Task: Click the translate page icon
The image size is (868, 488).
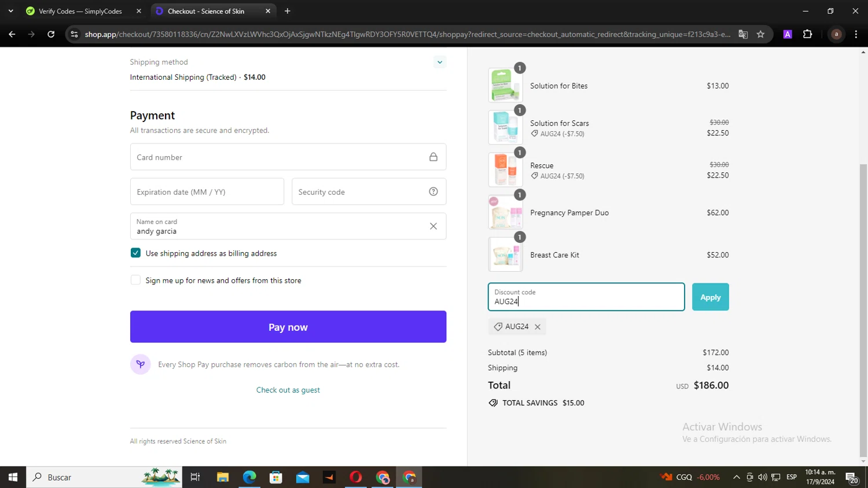Action: tap(743, 34)
